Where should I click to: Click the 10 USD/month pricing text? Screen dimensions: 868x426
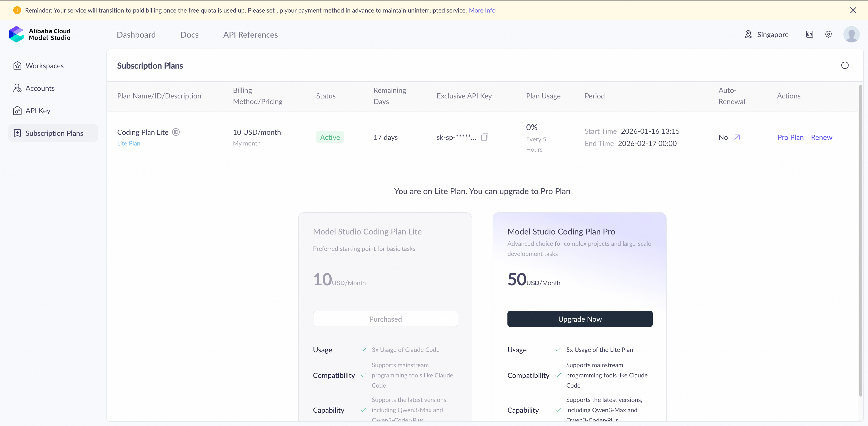coord(257,132)
